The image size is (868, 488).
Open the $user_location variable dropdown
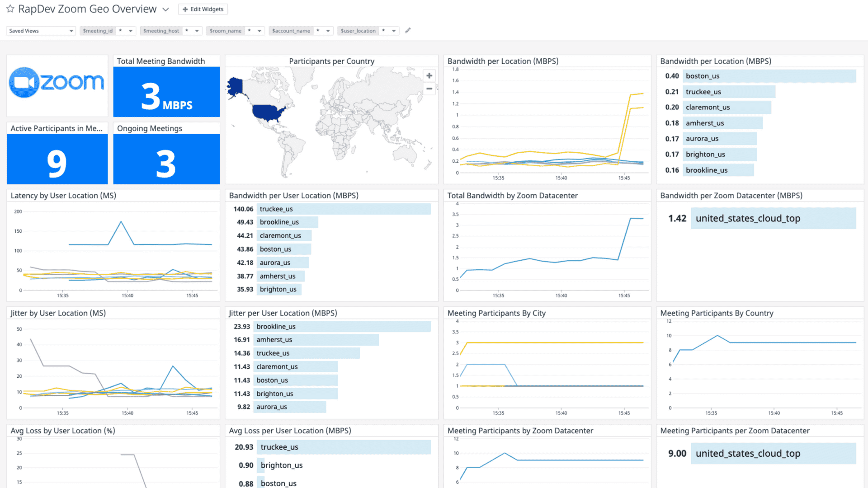point(393,31)
